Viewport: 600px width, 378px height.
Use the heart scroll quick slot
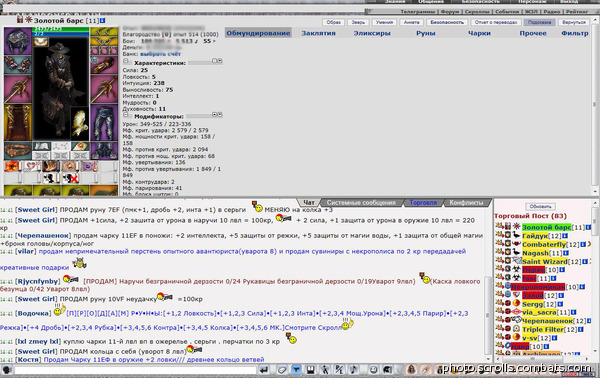(31, 166)
